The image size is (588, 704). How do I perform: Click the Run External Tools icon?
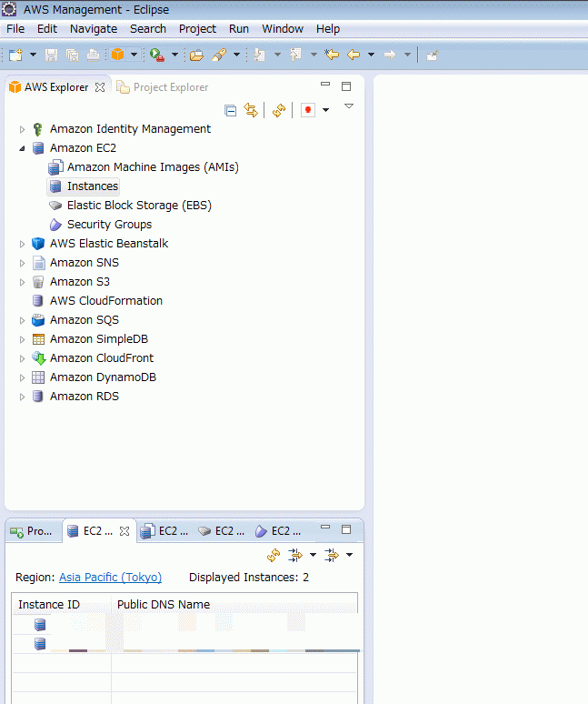tap(156, 55)
